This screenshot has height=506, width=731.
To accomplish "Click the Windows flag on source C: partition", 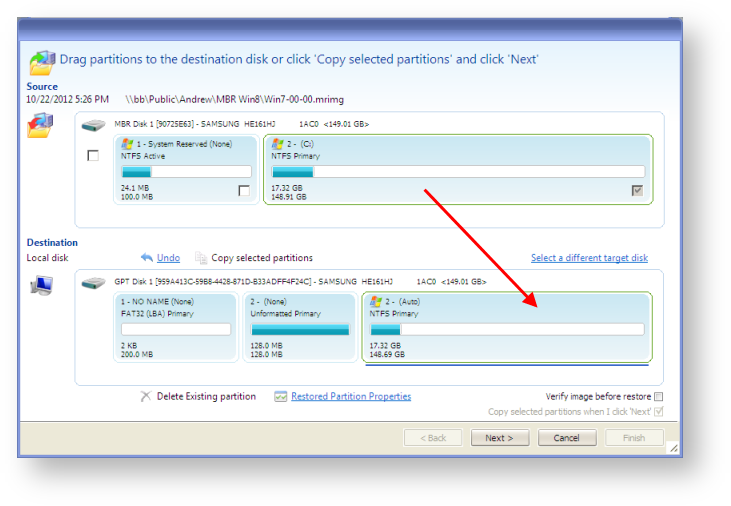I will 277,144.
